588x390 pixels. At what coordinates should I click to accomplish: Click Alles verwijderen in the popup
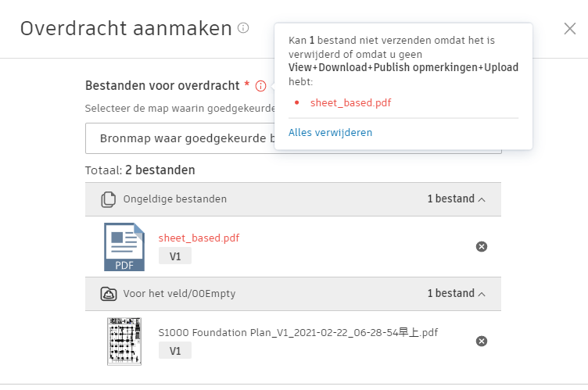click(x=330, y=132)
